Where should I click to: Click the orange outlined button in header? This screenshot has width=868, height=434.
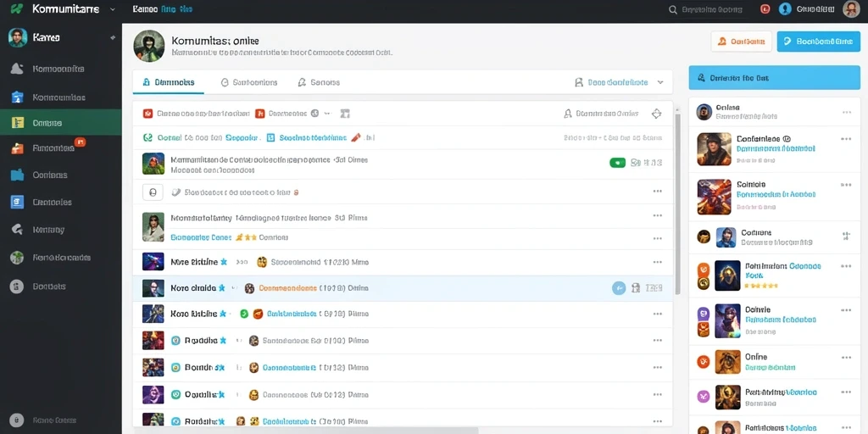tap(741, 42)
